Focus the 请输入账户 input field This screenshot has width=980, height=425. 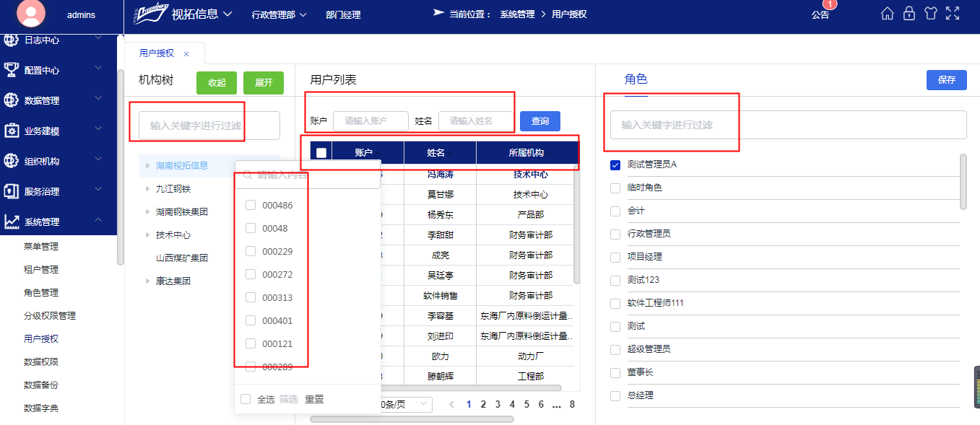370,121
